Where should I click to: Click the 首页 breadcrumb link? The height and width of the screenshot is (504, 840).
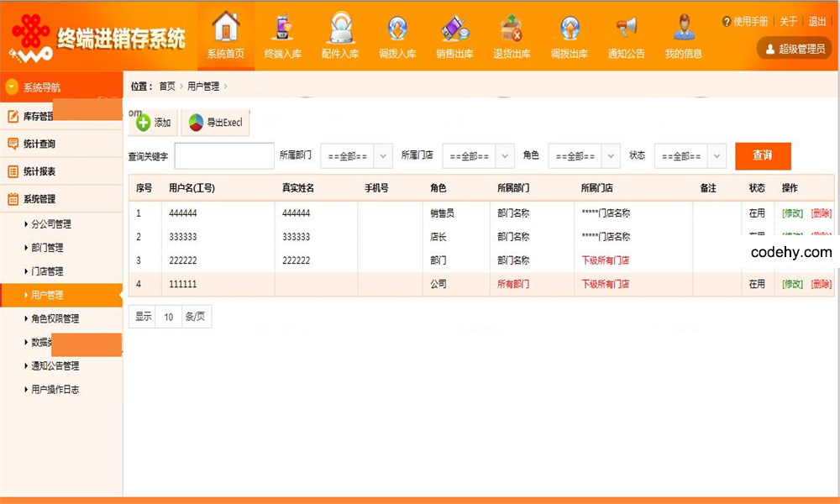tap(167, 87)
